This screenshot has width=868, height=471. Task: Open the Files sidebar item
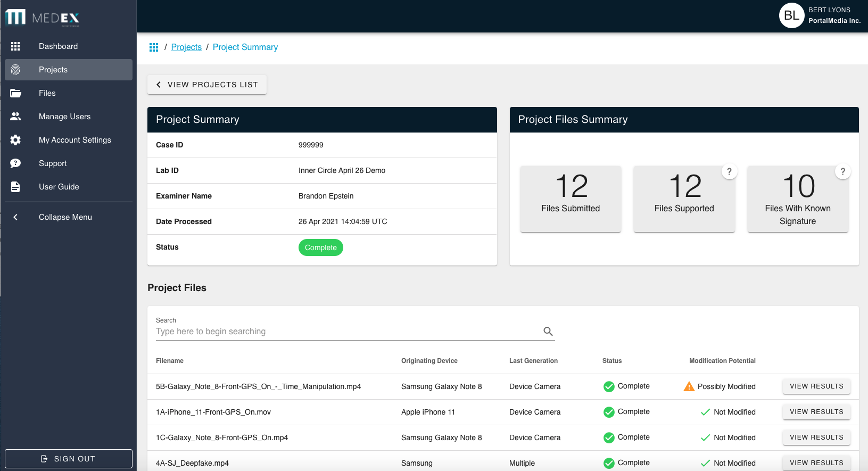pyautogui.click(x=69, y=93)
